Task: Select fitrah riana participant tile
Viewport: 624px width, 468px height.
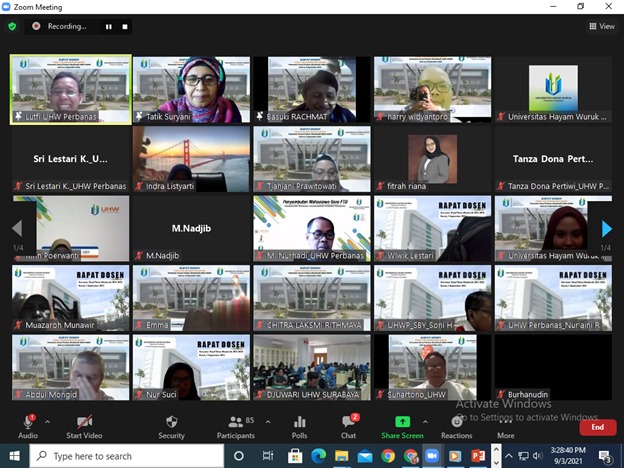Action: point(433,159)
